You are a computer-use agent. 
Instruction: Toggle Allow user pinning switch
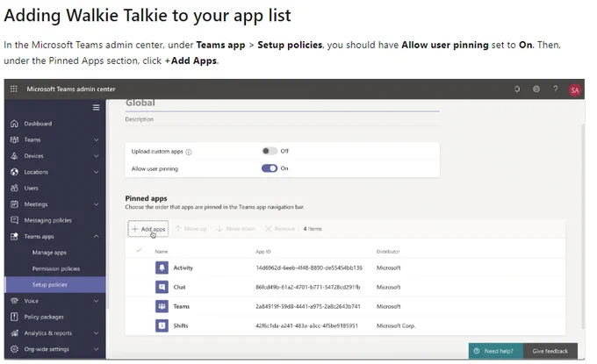(270, 168)
